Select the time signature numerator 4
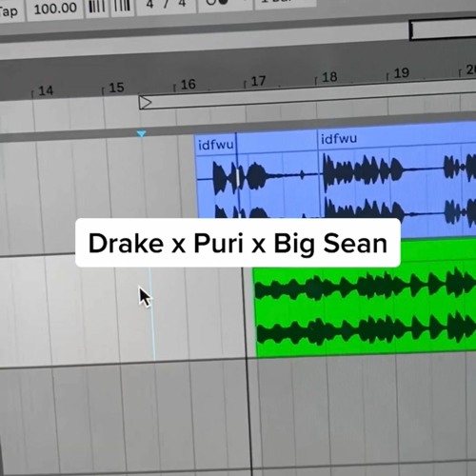476x476 pixels. [x=149, y=5]
